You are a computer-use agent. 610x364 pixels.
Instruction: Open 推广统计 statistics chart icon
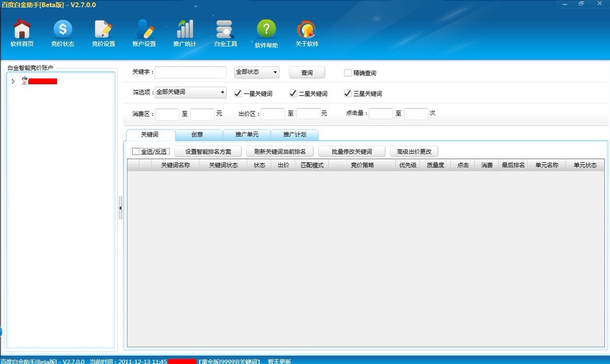pyautogui.click(x=185, y=30)
